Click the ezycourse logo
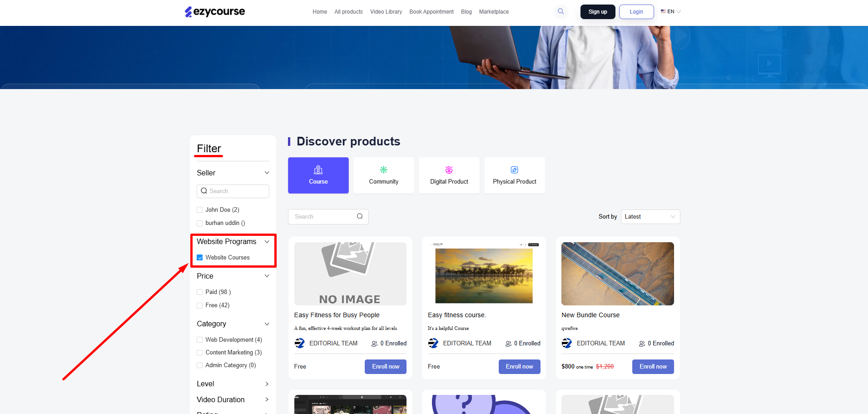Image resolution: width=868 pixels, height=414 pixels. [215, 12]
